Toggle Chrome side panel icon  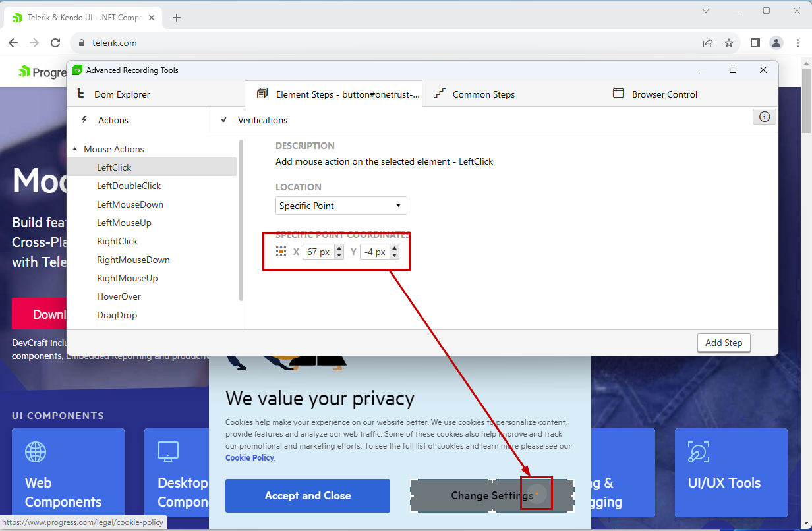click(755, 43)
